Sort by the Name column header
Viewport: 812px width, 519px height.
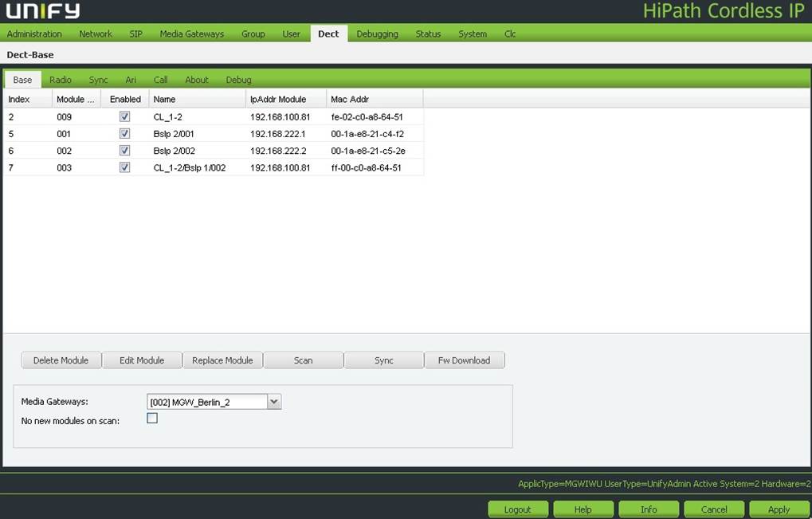(198, 99)
